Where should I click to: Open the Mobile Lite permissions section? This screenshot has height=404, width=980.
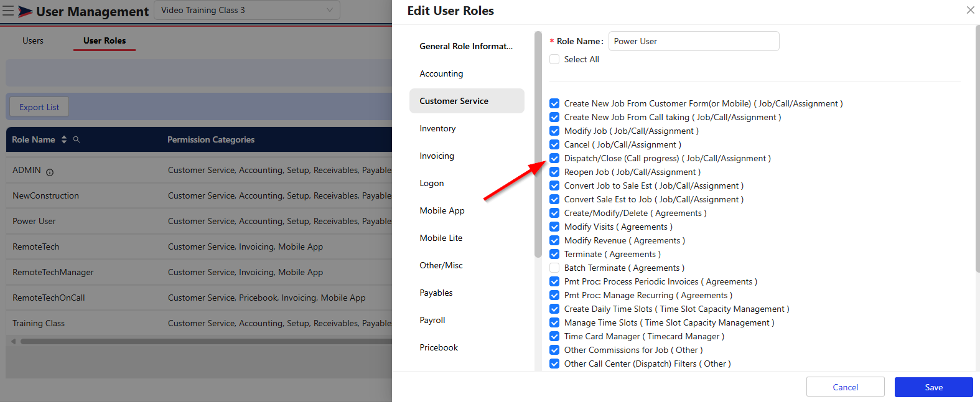467,238
